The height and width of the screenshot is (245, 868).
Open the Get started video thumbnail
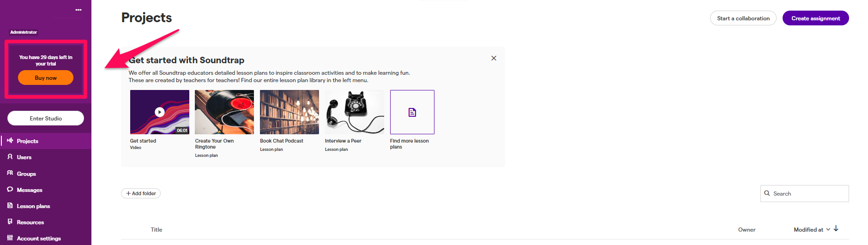pos(160,112)
